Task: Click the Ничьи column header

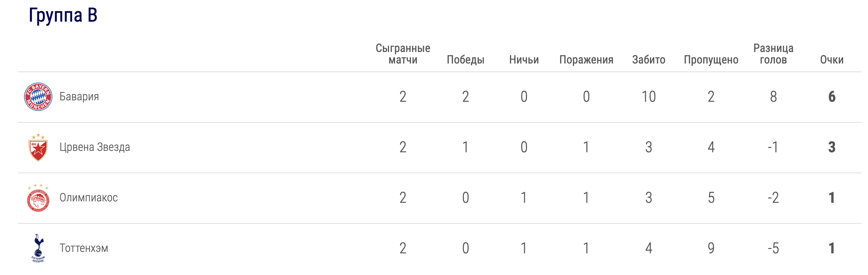Action: [524, 60]
